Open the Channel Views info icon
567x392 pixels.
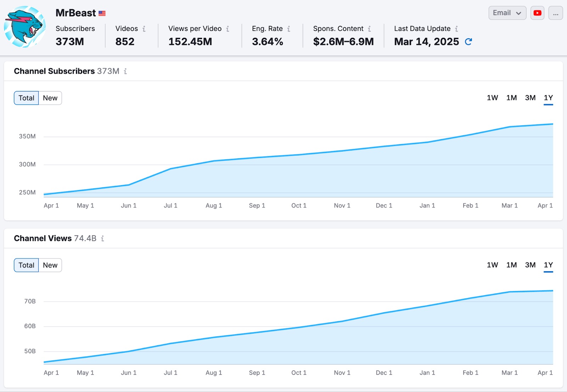pyautogui.click(x=102, y=238)
